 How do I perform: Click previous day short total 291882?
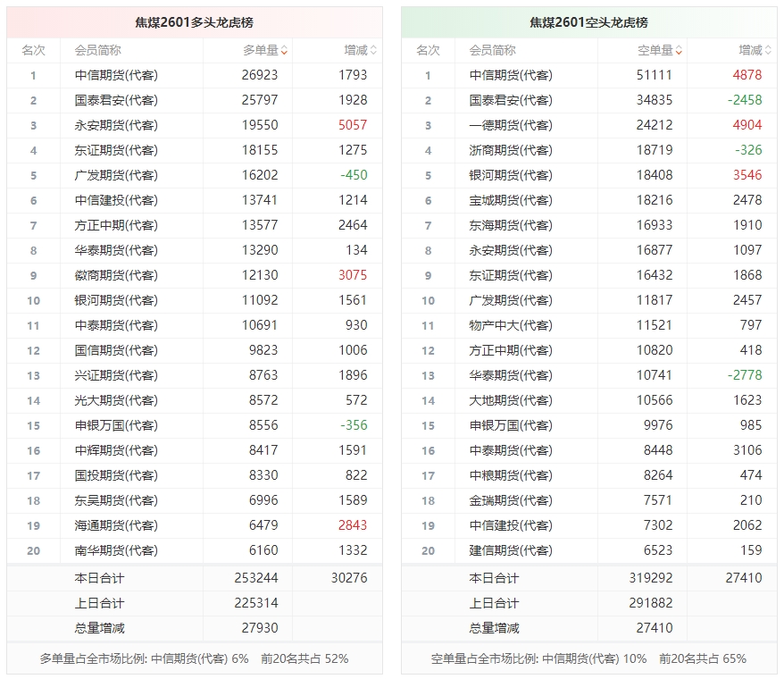pyautogui.click(x=650, y=603)
